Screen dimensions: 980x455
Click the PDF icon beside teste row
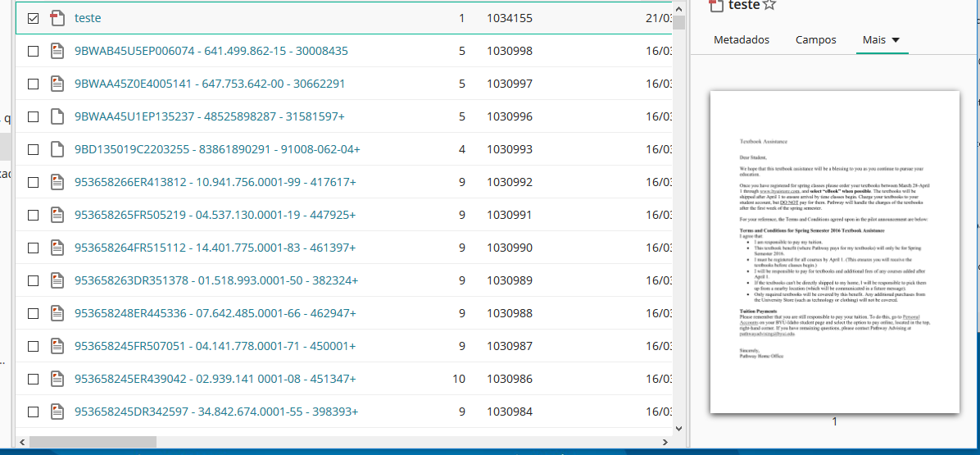click(x=57, y=18)
